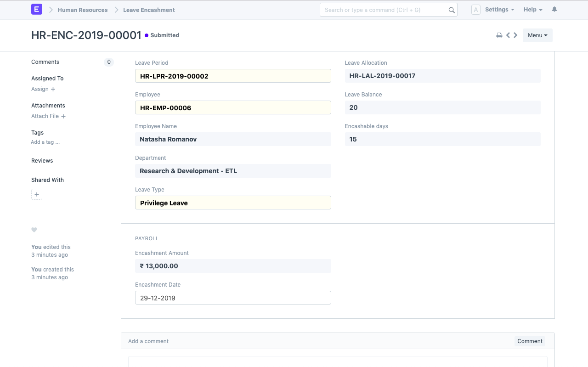Open Reviews in sidebar
588x367 pixels.
click(42, 161)
